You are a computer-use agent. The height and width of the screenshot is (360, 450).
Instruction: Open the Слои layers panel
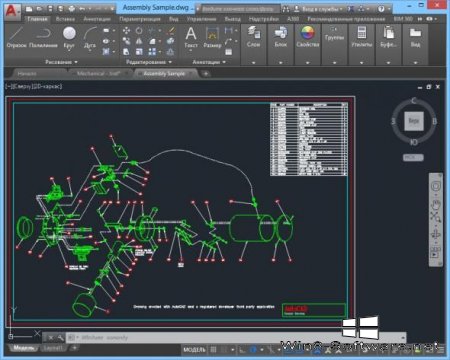(254, 37)
